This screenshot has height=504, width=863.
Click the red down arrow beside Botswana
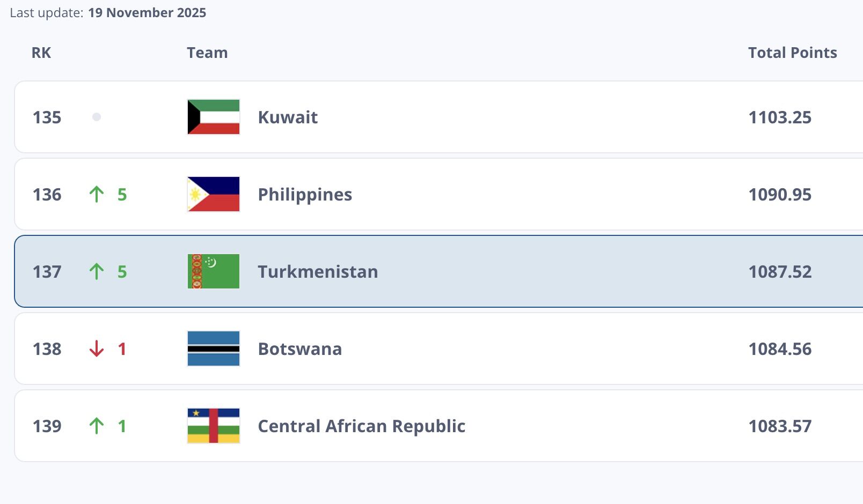tap(97, 349)
